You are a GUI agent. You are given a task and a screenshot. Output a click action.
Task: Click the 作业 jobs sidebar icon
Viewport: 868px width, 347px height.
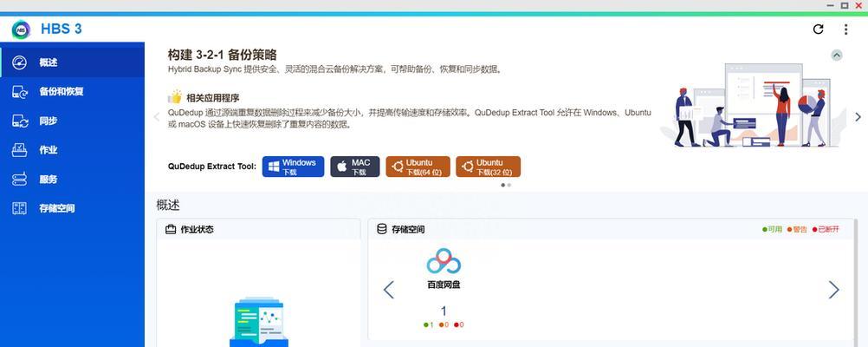pos(19,150)
